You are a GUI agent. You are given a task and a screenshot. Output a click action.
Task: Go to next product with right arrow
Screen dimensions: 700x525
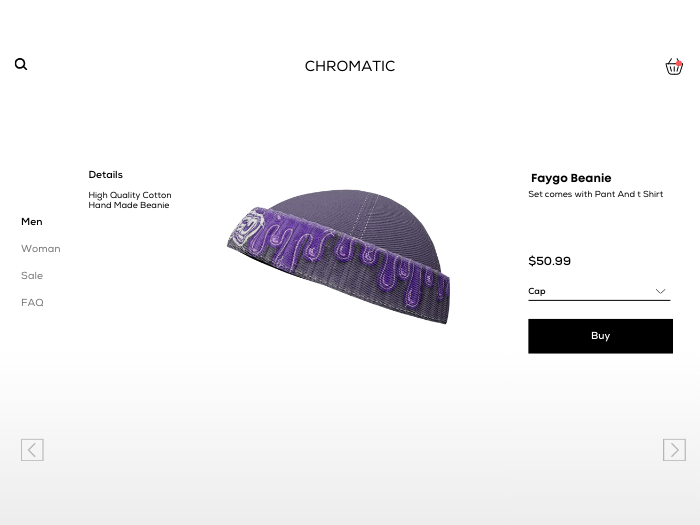674,450
